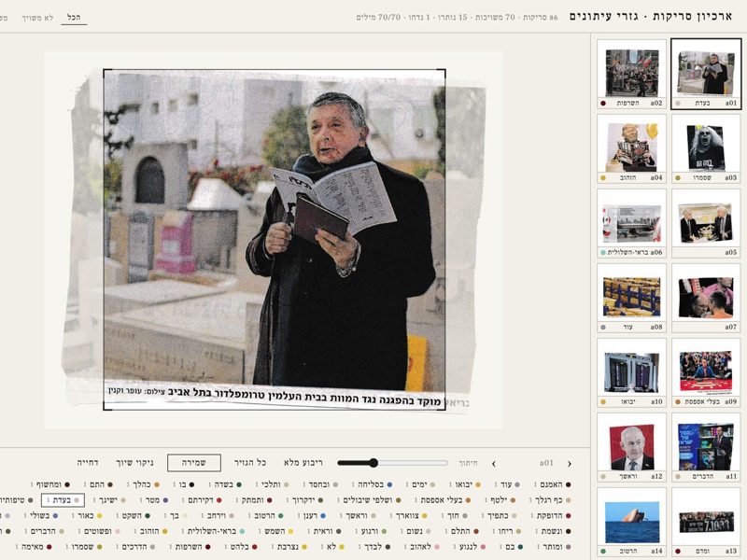Click the וירחב word chip
Viewport: 747px width, 560px height.
[218, 516]
